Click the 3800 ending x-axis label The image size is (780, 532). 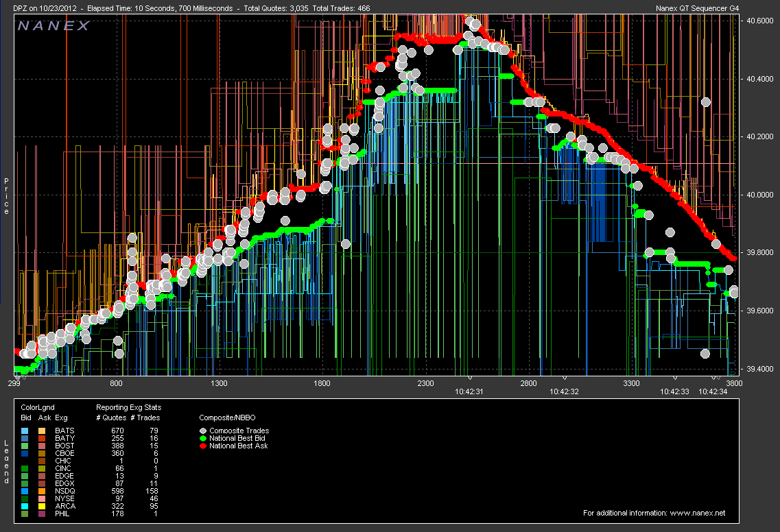click(734, 383)
